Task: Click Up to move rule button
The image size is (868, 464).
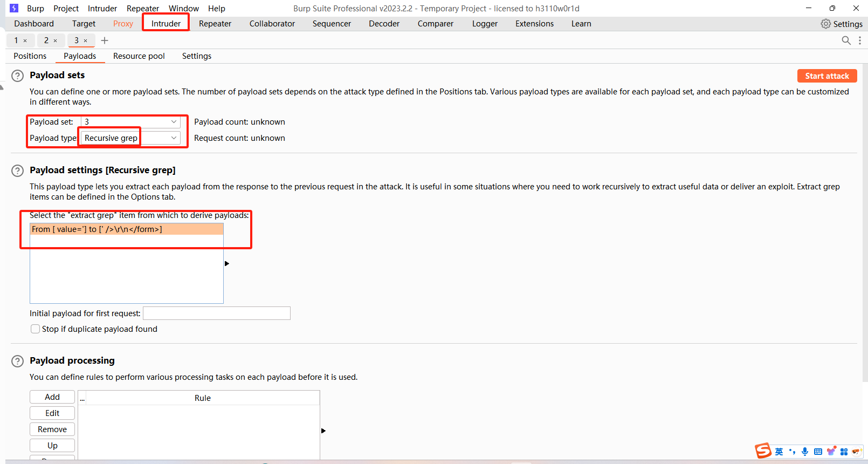Action: [x=52, y=446]
